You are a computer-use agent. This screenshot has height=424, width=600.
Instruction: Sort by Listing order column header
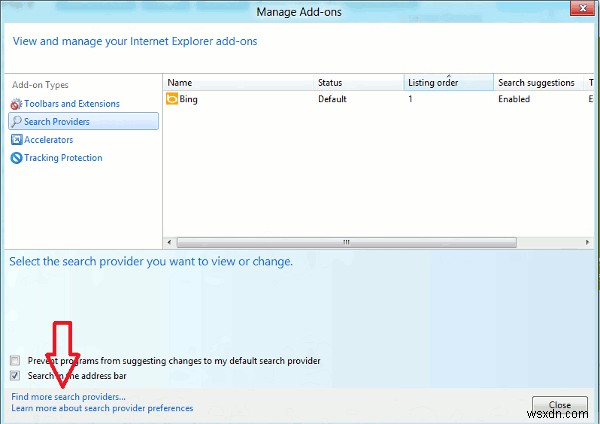tap(448, 83)
